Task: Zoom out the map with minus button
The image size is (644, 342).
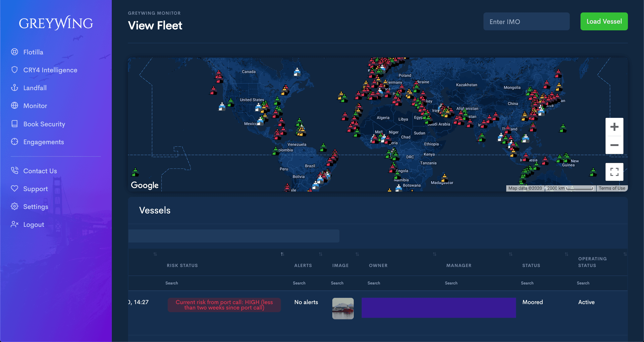Action: click(x=614, y=145)
